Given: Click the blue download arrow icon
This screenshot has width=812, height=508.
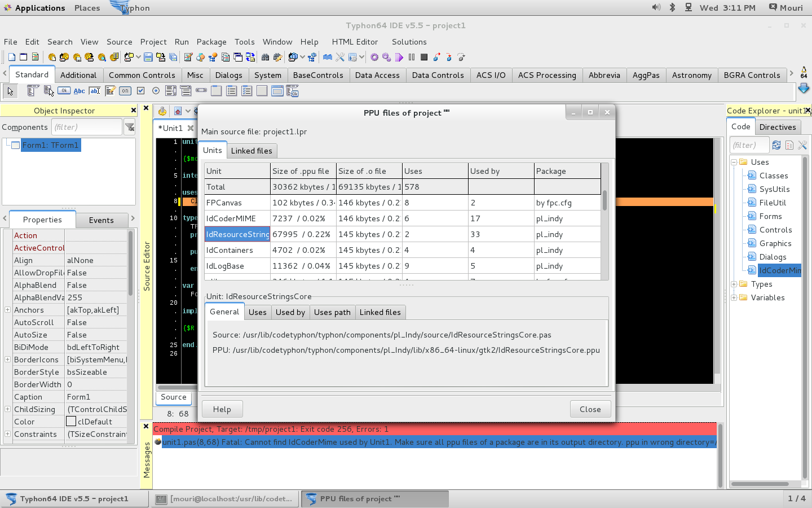Looking at the screenshot, I should coord(804,89).
